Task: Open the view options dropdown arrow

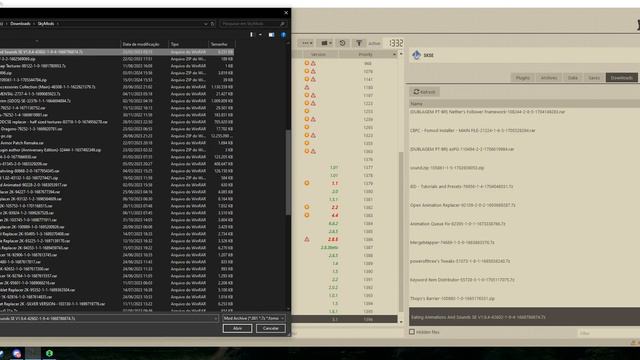Action: (x=260, y=35)
